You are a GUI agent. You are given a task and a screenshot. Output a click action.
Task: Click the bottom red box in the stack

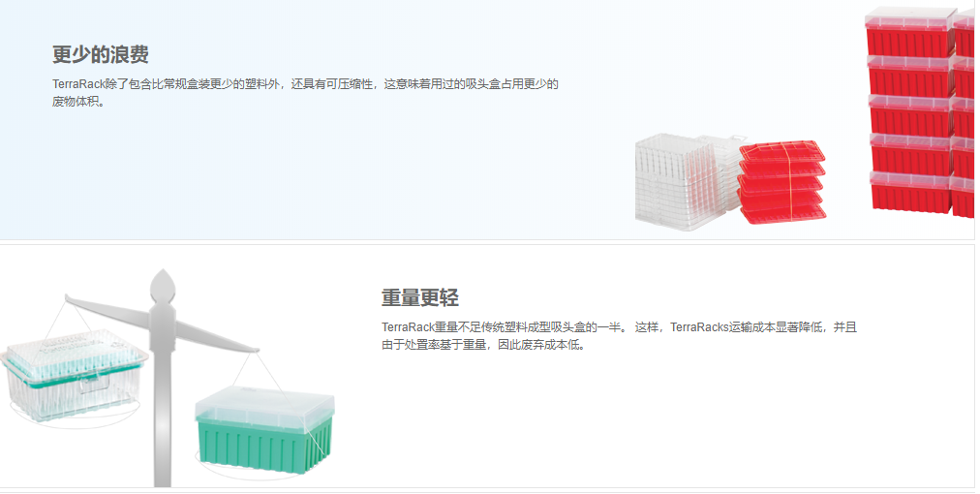point(911,193)
